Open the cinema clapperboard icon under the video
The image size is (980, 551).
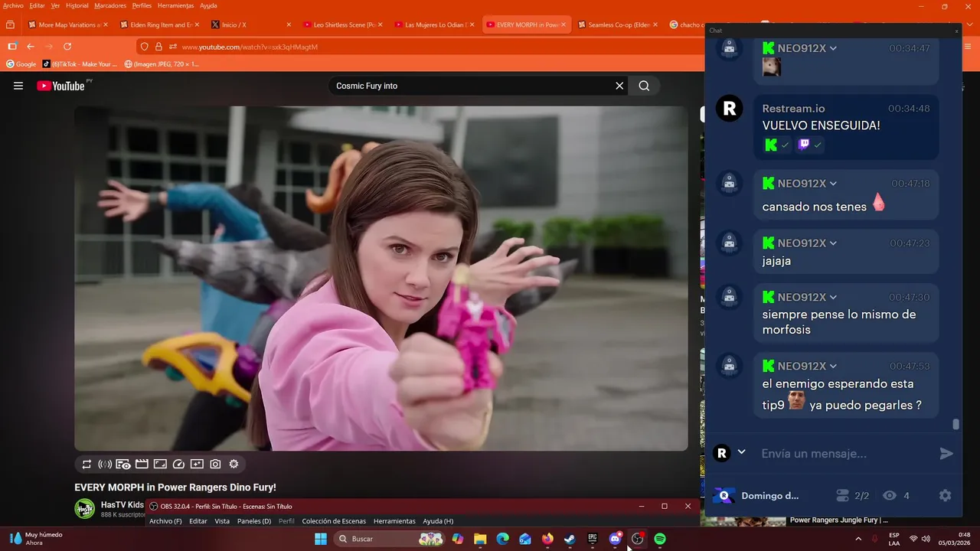[142, 464]
